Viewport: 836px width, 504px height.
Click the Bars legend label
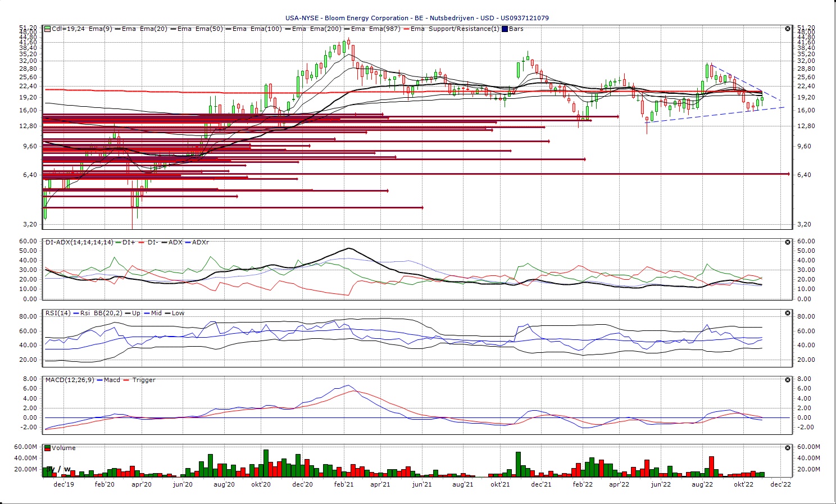coord(516,29)
